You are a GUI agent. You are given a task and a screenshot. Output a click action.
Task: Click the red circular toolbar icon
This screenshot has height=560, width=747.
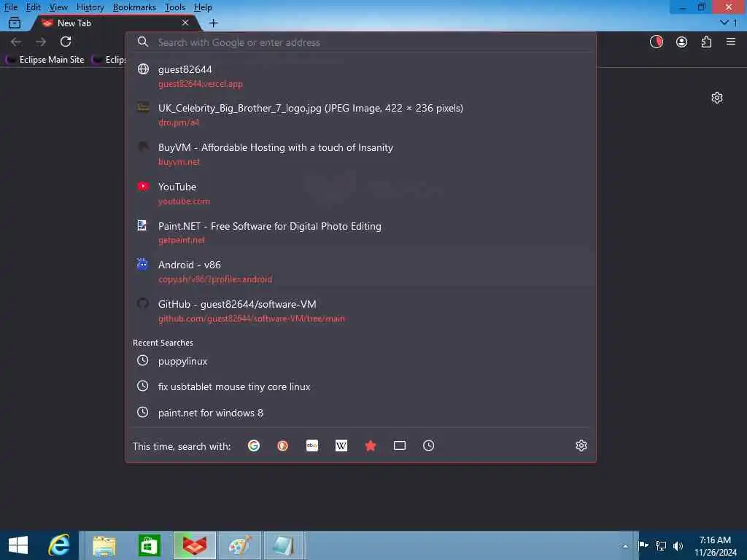(657, 42)
